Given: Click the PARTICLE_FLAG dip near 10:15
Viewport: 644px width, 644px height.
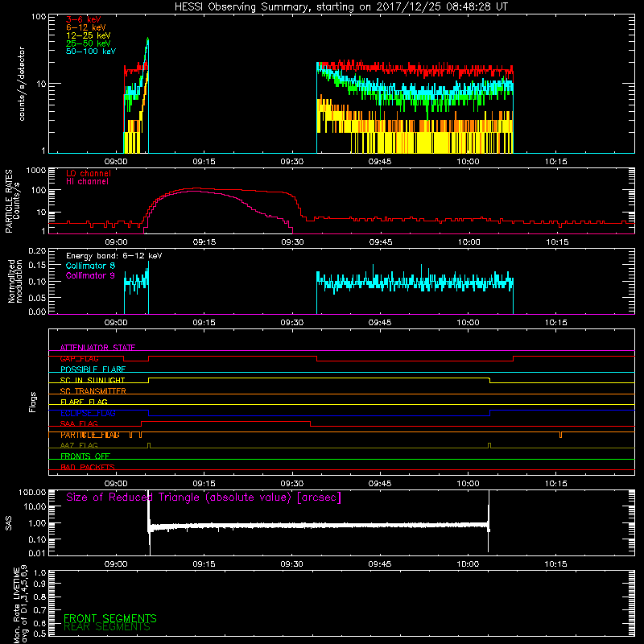Looking at the screenshot, I should (x=561, y=435).
